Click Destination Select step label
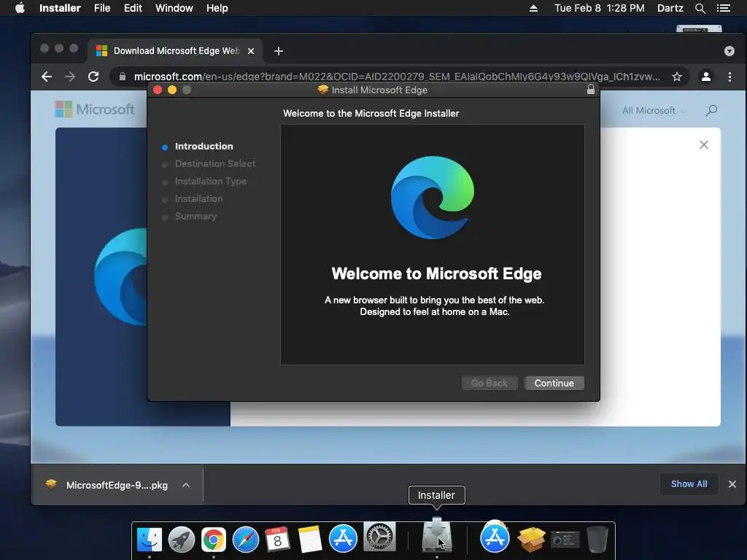The image size is (747, 560). [215, 164]
